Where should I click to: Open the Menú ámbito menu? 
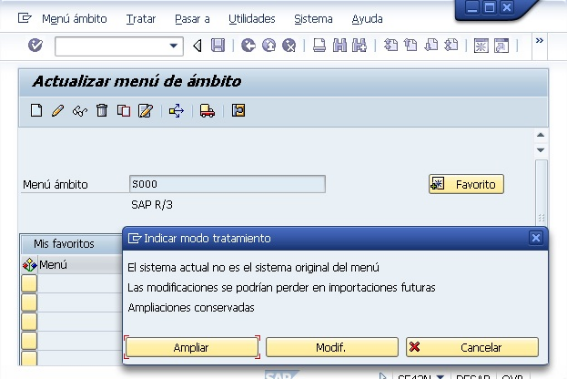[x=74, y=19]
